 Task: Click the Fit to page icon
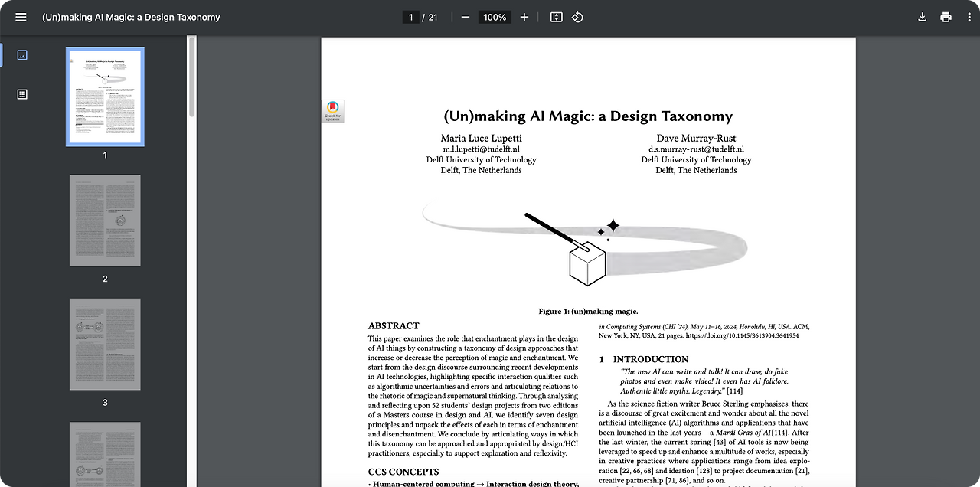(x=557, y=17)
